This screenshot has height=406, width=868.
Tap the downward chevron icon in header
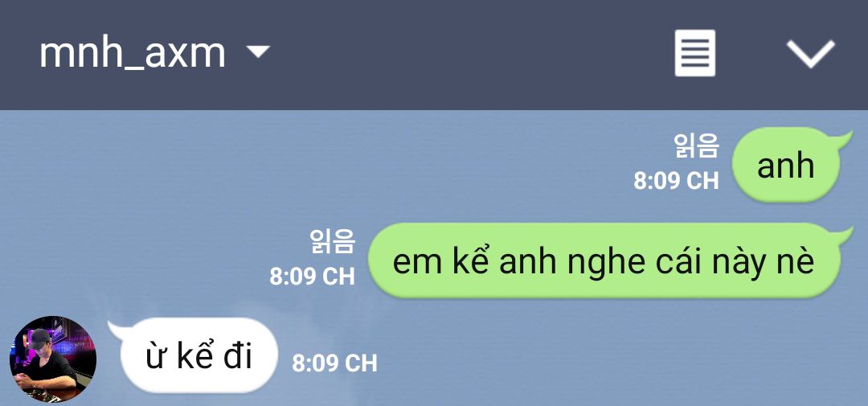(810, 54)
